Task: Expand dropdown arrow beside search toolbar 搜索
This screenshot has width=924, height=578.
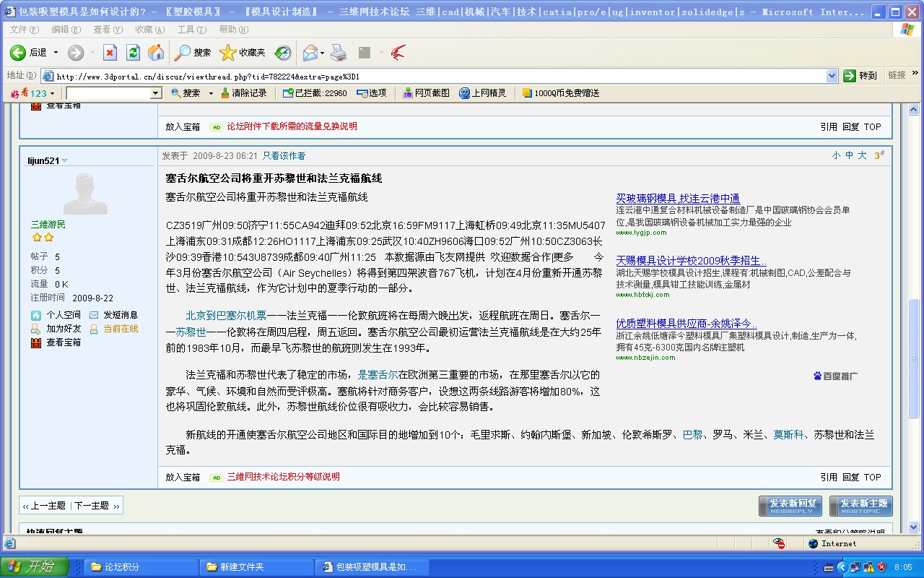Action: click(211, 93)
